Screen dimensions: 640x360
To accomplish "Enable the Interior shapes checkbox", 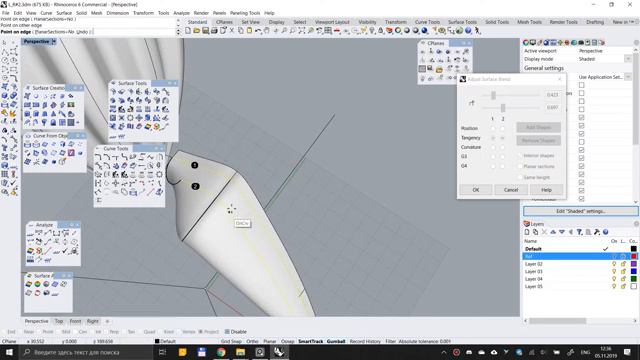I will [x=520, y=156].
